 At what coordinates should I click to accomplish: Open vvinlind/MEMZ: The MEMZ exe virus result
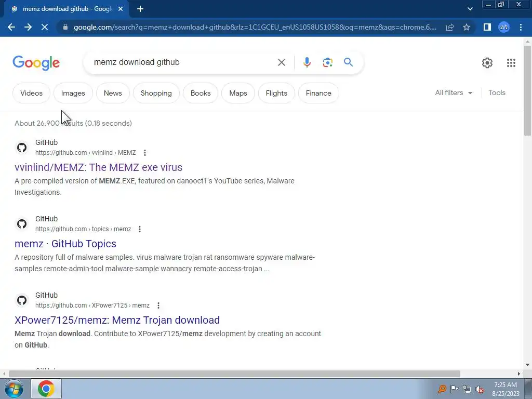[98, 167]
